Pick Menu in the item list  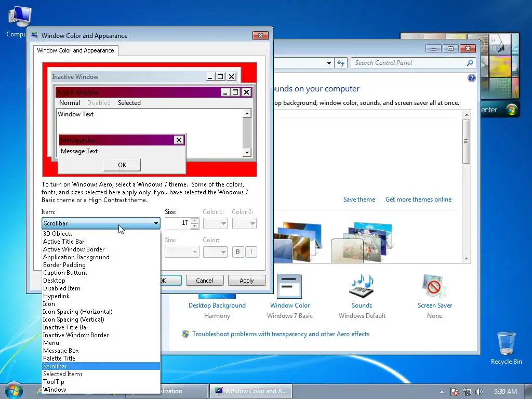[101, 343]
